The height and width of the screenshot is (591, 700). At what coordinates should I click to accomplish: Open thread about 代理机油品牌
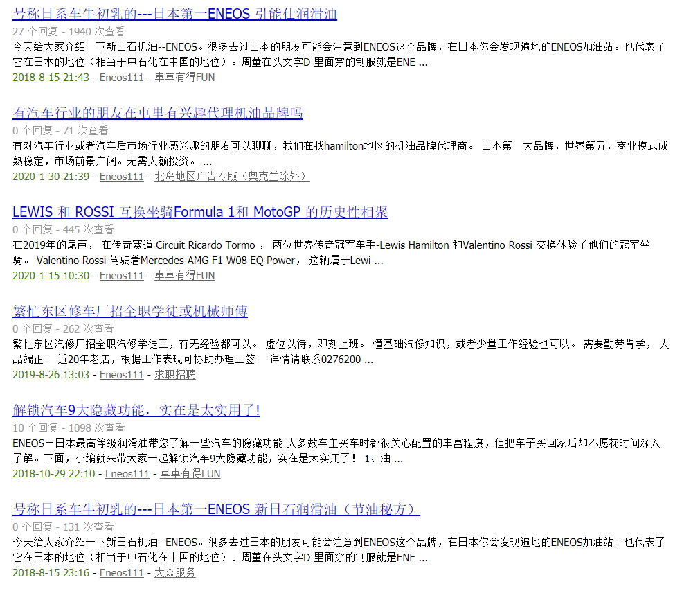[x=158, y=113]
